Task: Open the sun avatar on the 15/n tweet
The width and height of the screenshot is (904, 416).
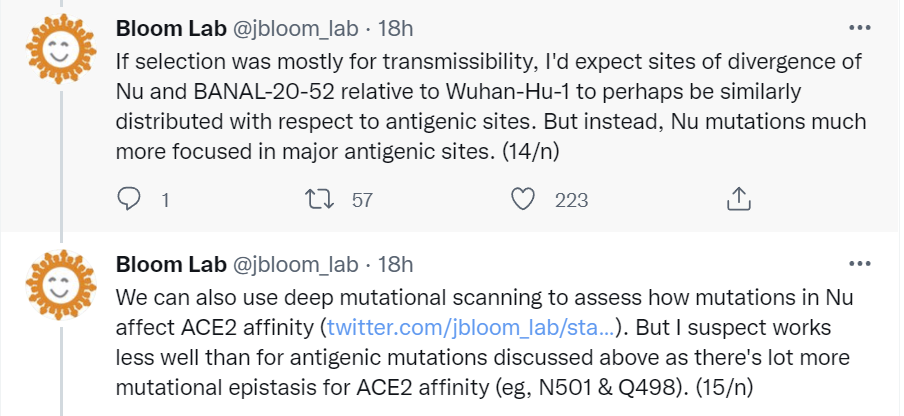Action: (x=58, y=287)
